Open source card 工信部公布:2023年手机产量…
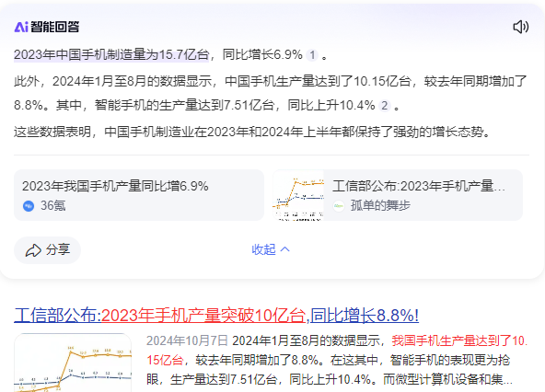This screenshot has width=545, height=392. 398,195
